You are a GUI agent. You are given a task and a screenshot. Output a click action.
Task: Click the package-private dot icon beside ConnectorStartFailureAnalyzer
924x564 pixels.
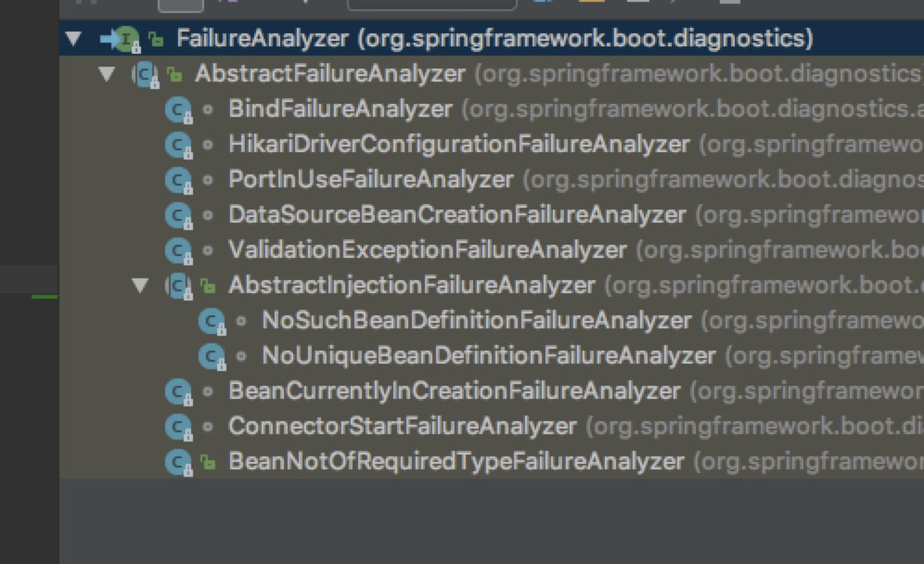point(208,427)
